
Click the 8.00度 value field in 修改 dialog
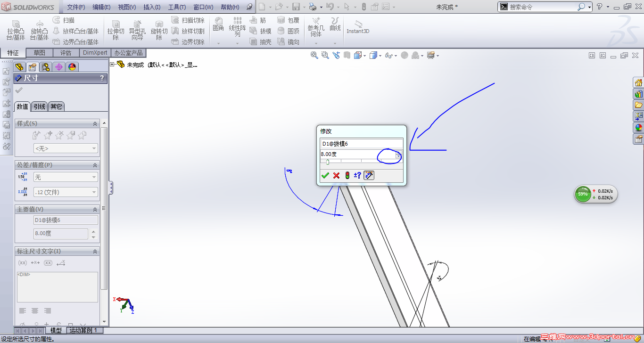coord(357,155)
